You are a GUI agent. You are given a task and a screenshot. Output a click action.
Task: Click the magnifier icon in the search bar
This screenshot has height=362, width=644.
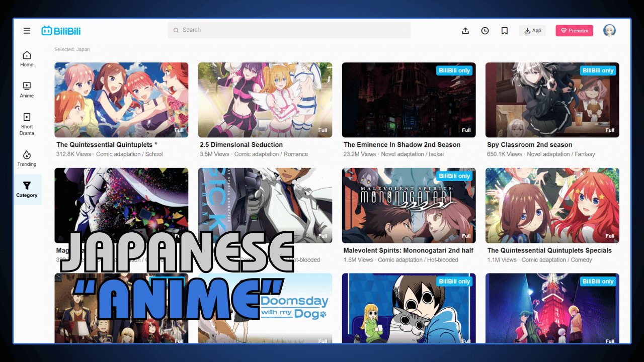[x=176, y=30]
